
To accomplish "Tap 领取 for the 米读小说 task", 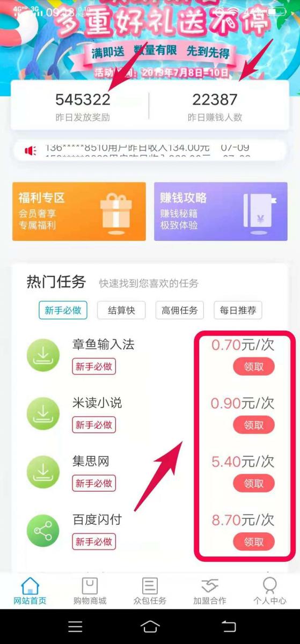I will (254, 425).
